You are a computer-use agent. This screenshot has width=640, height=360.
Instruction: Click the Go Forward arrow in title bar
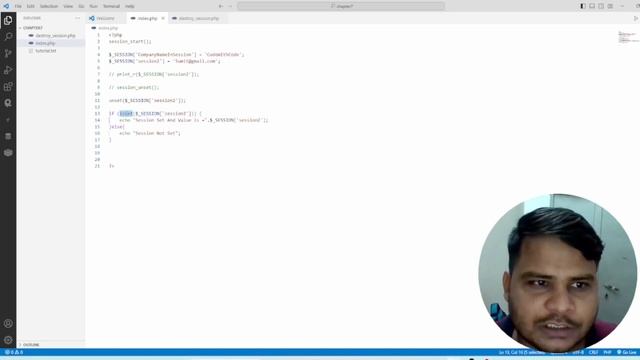point(230,6)
